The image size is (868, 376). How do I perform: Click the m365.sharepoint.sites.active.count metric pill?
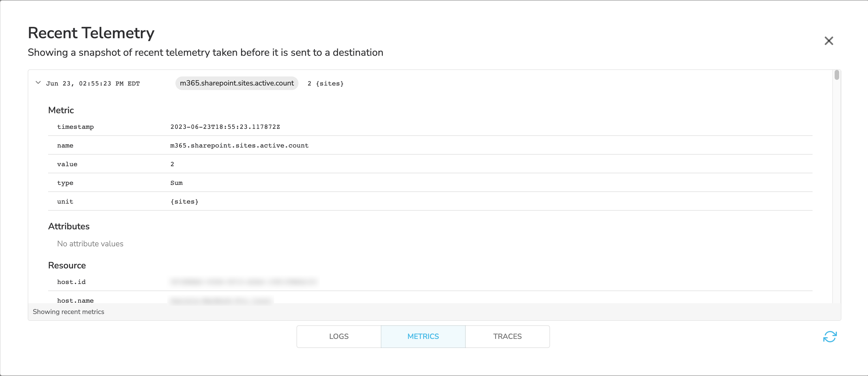point(237,83)
